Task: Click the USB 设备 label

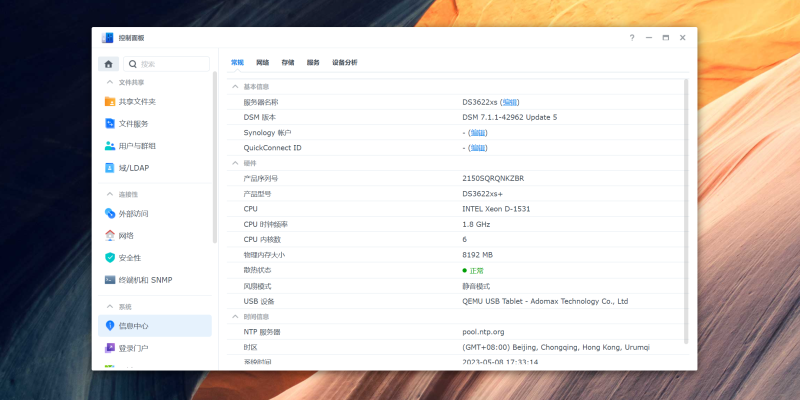Action: point(259,302)
